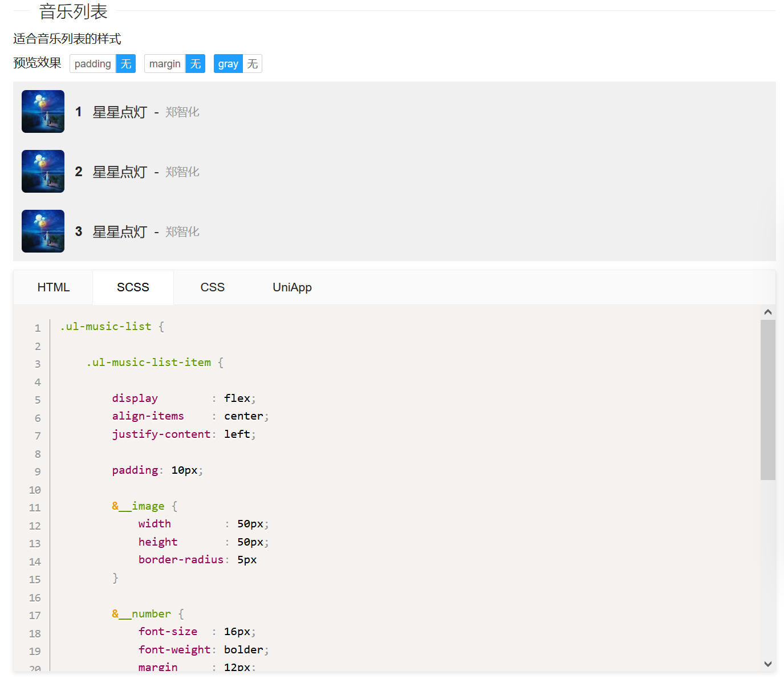The height and width of the screenshot is (683, 784).
Task: Click the 无 switch beside margin
Action: point(196,64)
